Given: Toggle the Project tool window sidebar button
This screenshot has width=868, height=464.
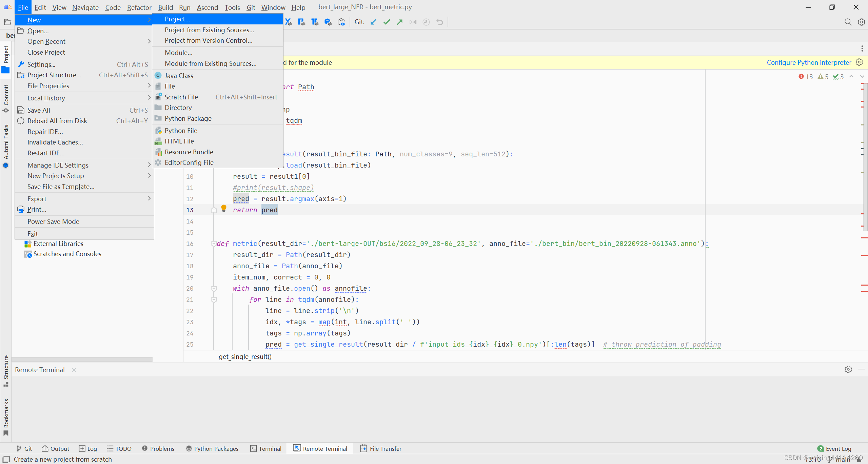Looking at the screenshot, I should coord(6,58).
